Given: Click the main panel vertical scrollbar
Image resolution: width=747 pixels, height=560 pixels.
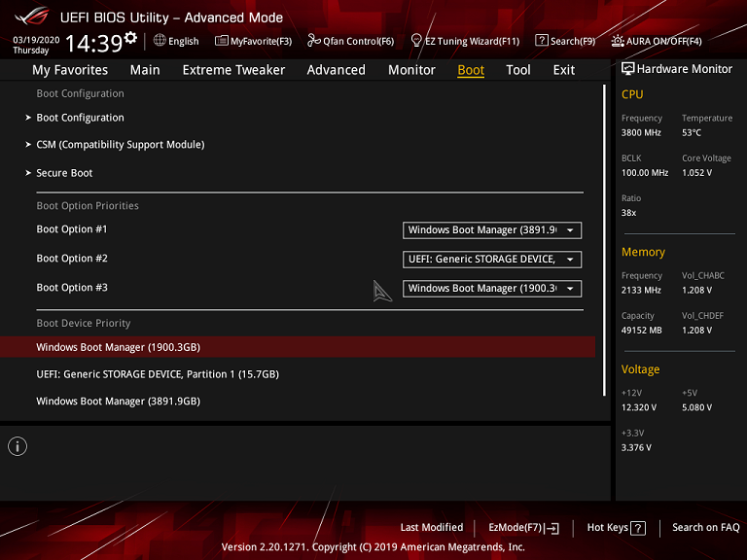Looking at the screenshot, I should tap(604, 240).
